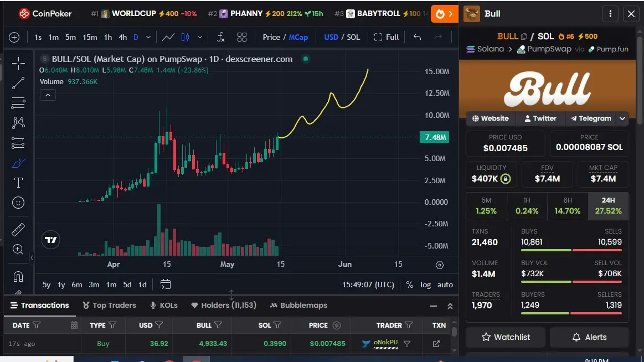This screenshot has width=644, height=362.
Task: Open the go-to-date calendar
Action: (165, 284)
